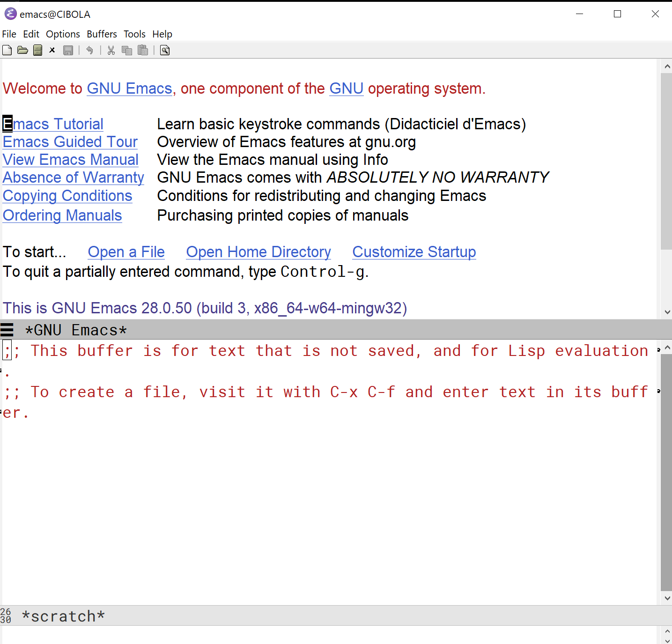This screenshot has width=672, height=644.
Task: Click the Kill buffer X icon
Action: pyautogui.click(x=52, y=50)
